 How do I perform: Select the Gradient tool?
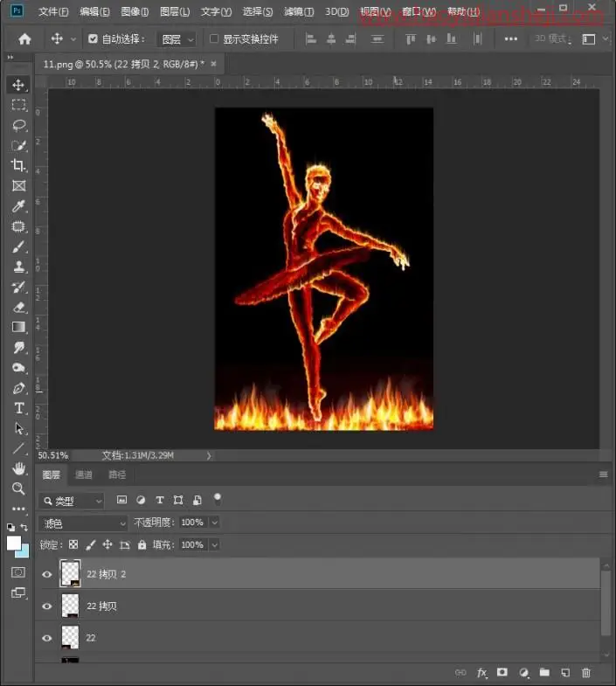click(18, 327)
